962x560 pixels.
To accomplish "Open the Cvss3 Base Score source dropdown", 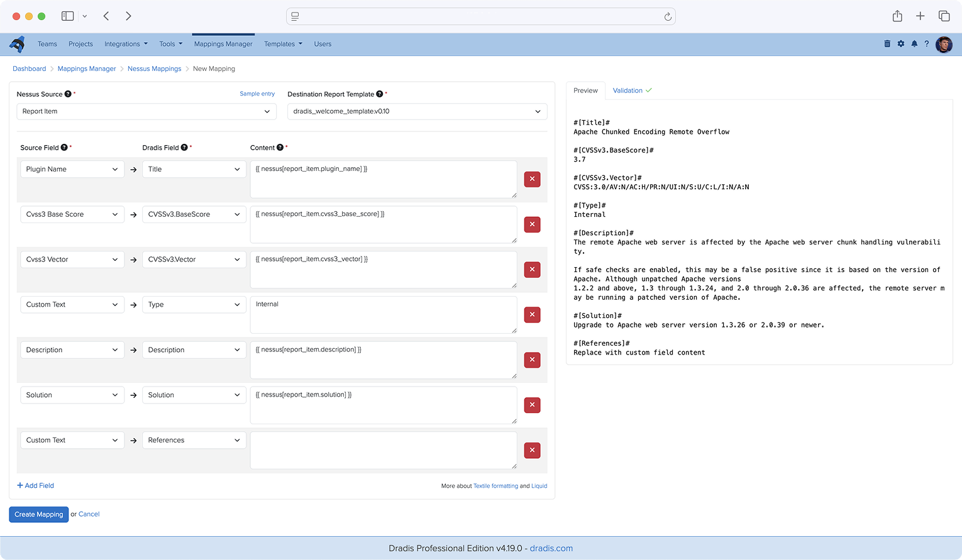I will pyautogui.click(x=72, y=214).
